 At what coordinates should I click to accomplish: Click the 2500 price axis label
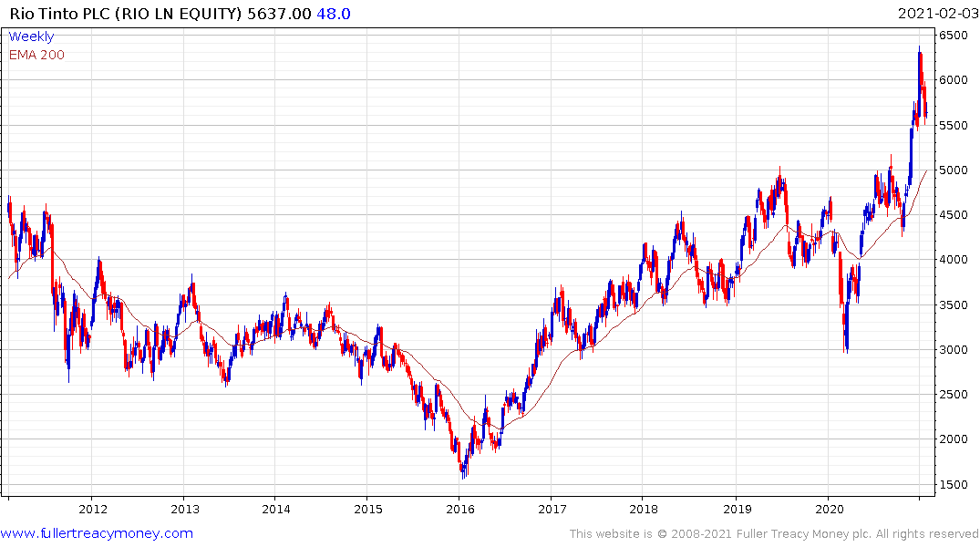click(x=954, y=395)
